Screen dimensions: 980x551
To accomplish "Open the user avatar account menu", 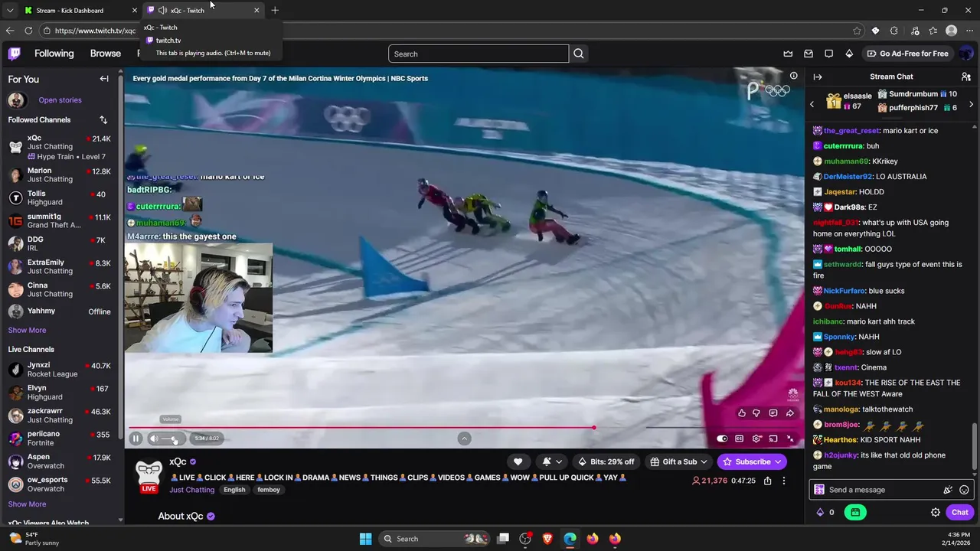I will point(966,54).
